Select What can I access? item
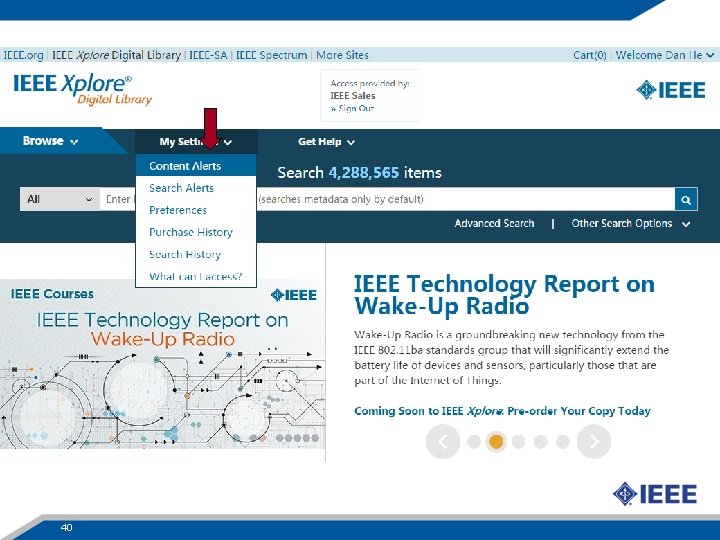The width and height of the screenshot is (720, 540). [196, 276]
